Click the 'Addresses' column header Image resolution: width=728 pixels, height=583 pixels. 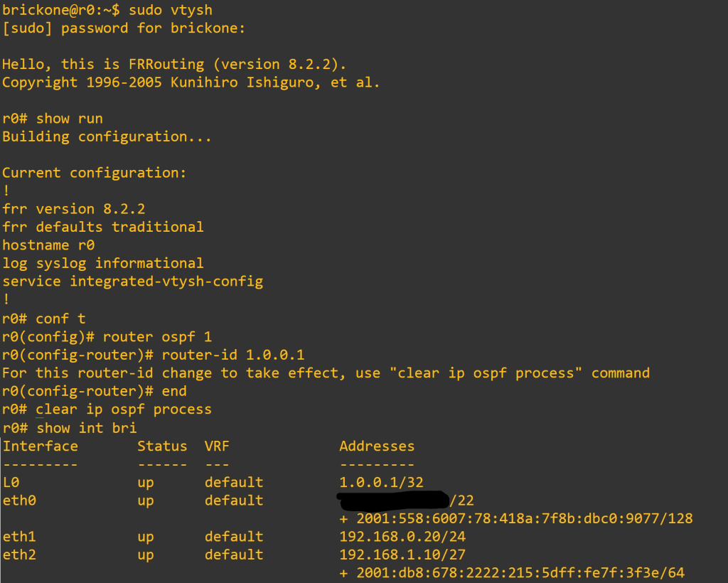pos(377,446)
